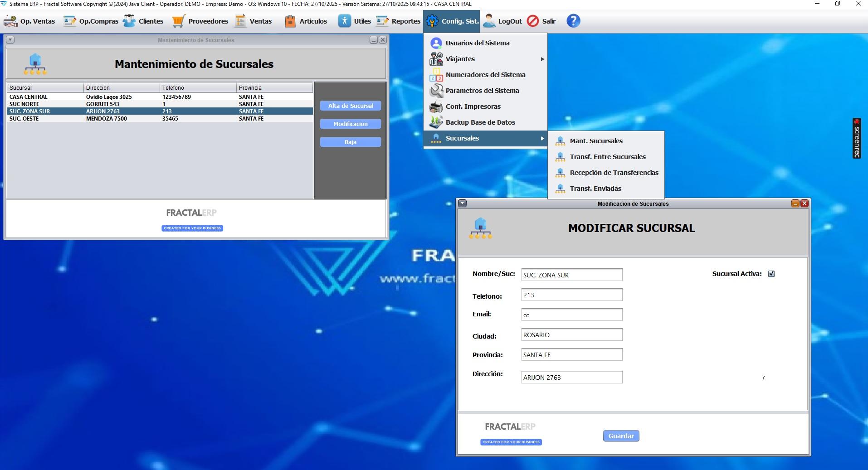The image size is (868, 470).
Task: Click the Guardar button
Action: coord(621,436)
